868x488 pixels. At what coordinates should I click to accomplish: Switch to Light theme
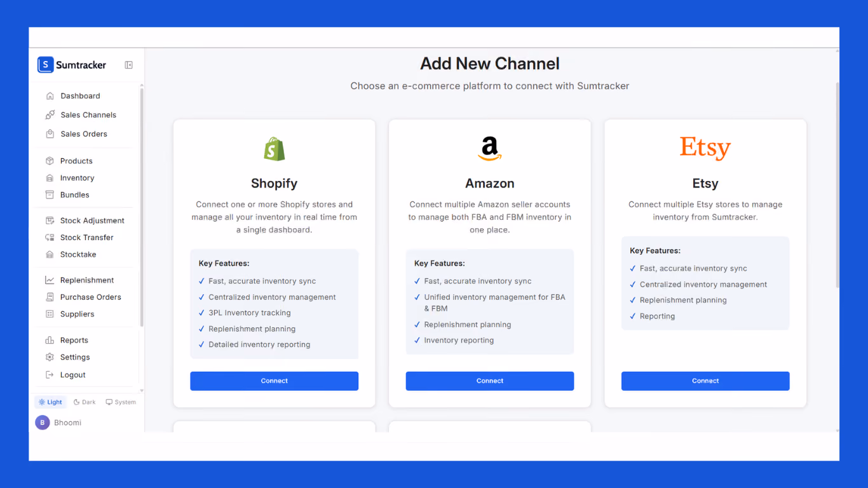pos(50,402)
